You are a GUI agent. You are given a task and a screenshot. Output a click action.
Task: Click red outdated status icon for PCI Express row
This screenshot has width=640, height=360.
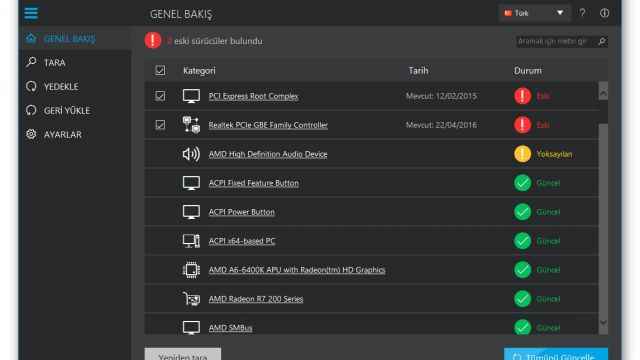tap(522, 96)
